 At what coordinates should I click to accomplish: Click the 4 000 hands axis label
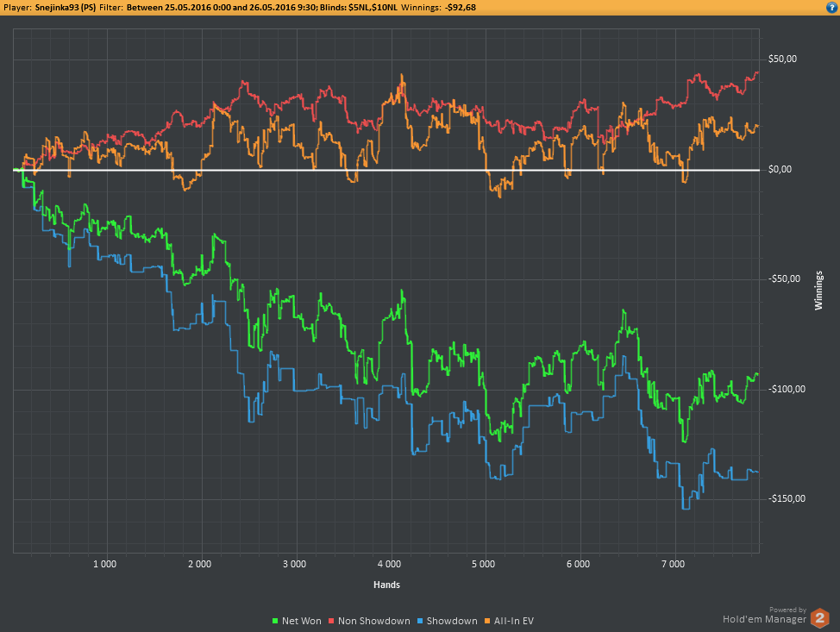tap(389, 564)
